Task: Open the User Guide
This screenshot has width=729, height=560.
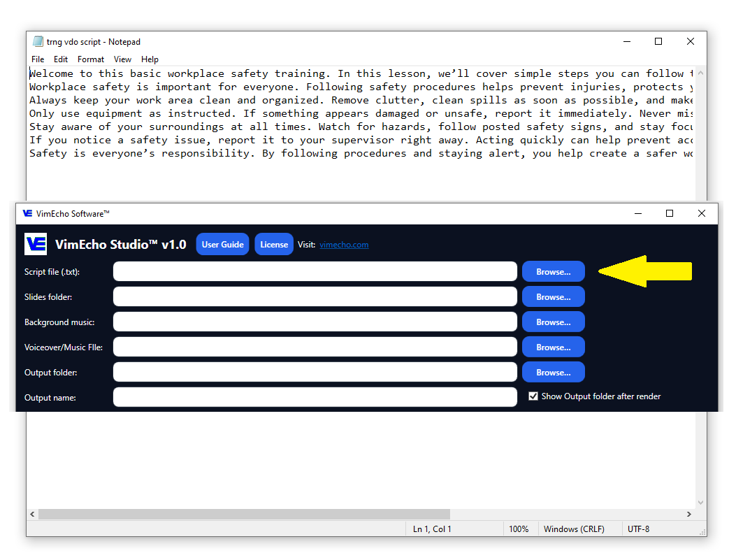Action: tap(222, 244)
